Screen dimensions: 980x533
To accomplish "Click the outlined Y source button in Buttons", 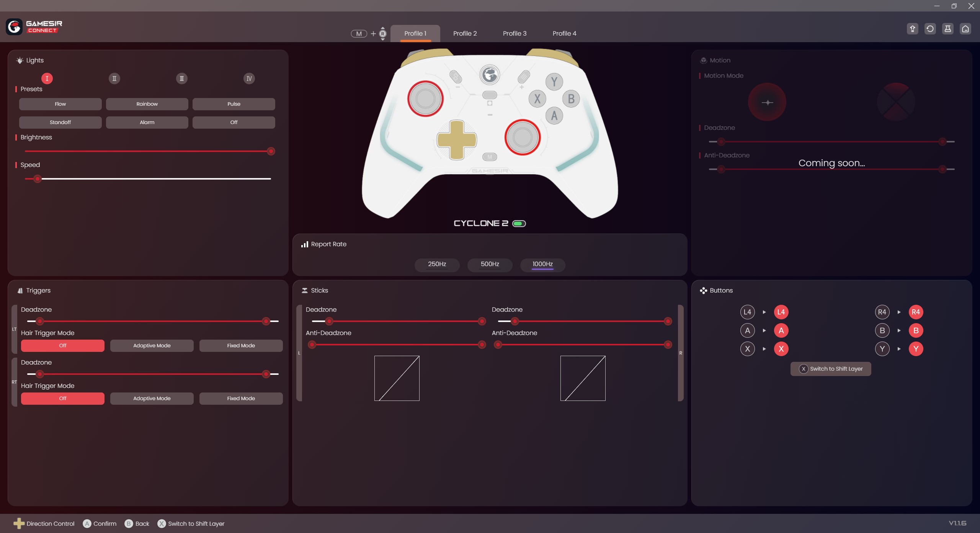I will [x=882, y=349].
